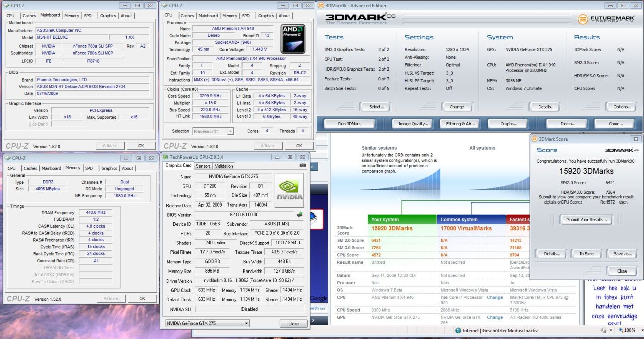
Task: Click the Graphs... button in 3DMark06
Action: point(508,124)
